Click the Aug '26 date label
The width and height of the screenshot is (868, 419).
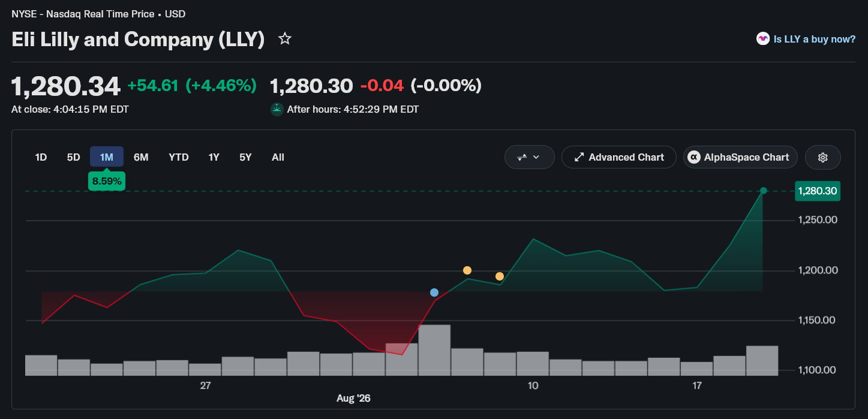[x=353, y=398]
